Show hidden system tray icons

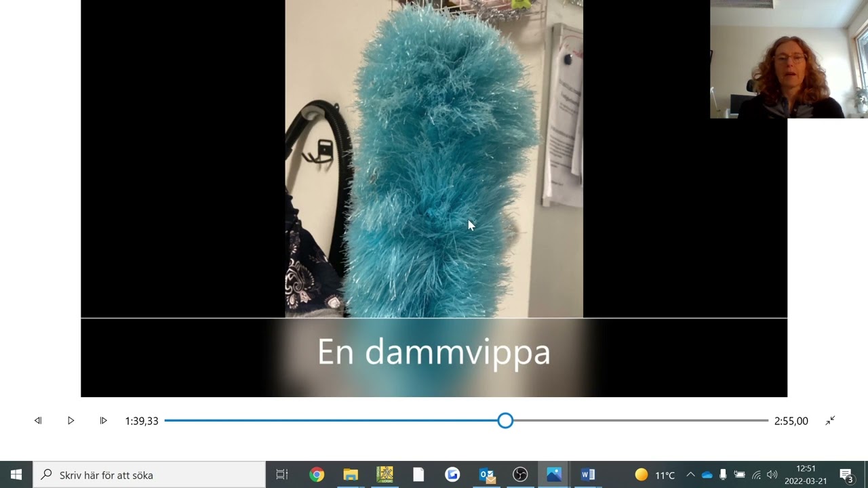690,475
